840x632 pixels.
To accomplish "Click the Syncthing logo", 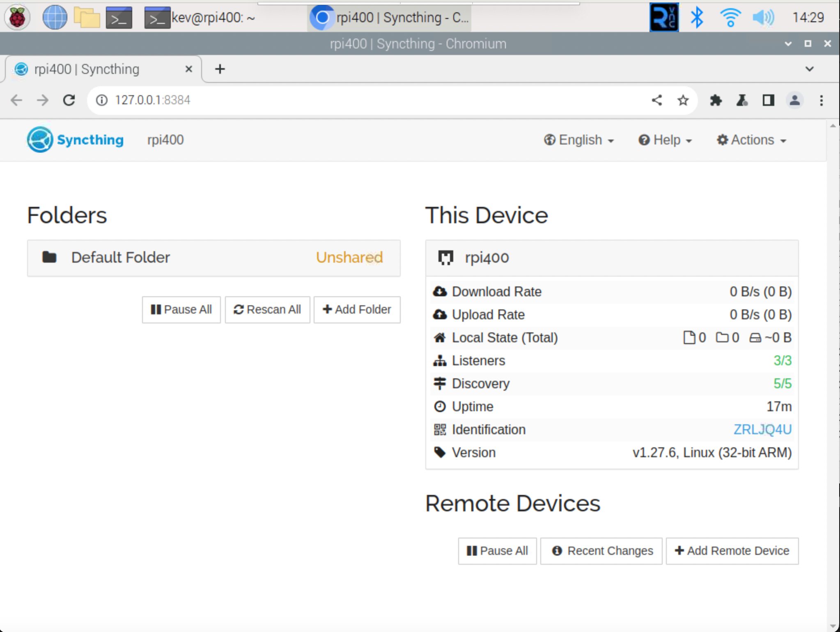I will coord(75,140).
